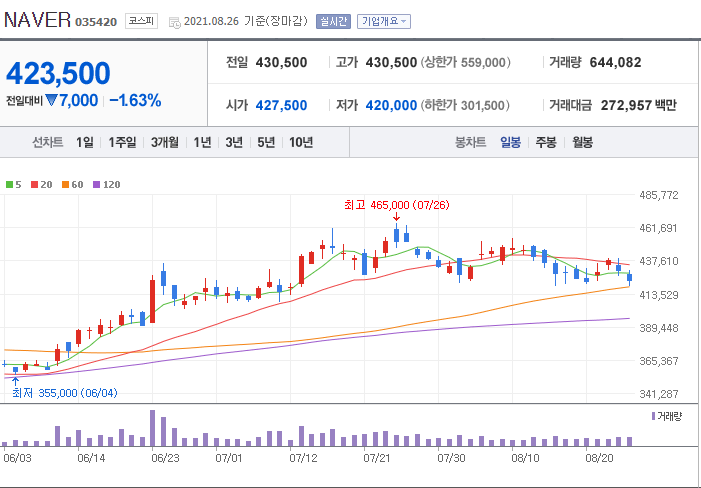
Task: Click the tallest volume bar near 06/23
Action: [152, 428]
